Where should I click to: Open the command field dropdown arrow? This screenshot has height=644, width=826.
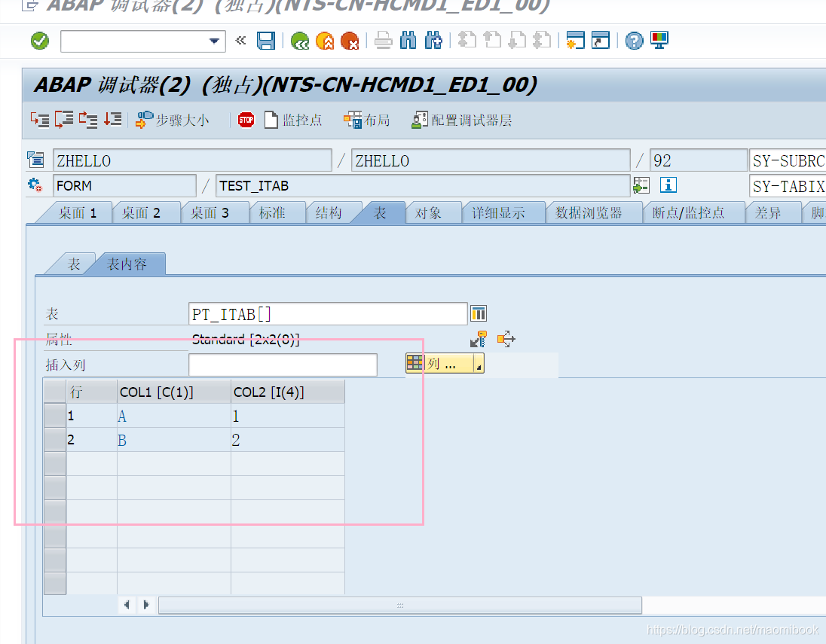[214, 41]
